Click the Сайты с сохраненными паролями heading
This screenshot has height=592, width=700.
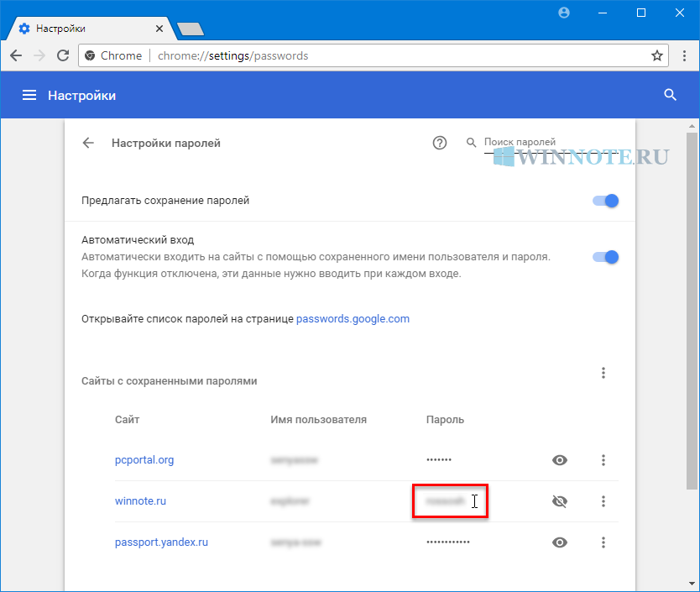point(170,381)
